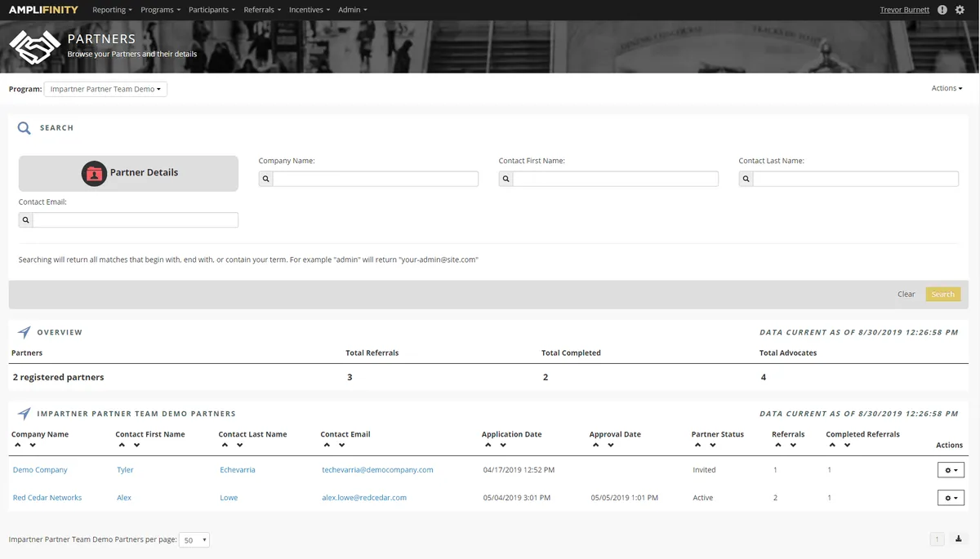This screenshot has height=559, width=980.
Task: Click the download icon at page bottom
Action: pos(957,539)
